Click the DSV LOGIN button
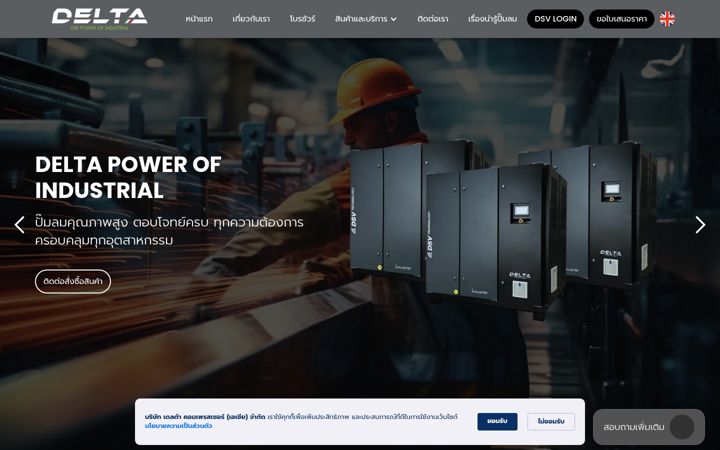This screenshot has width=720, height=450. (555, 19)
